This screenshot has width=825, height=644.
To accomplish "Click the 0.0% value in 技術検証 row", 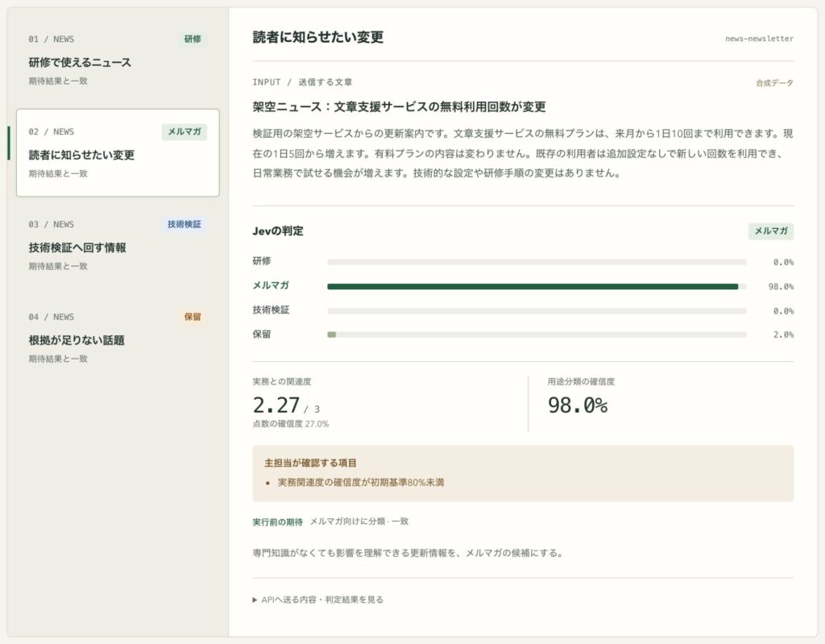I will [x=783, y=310].
